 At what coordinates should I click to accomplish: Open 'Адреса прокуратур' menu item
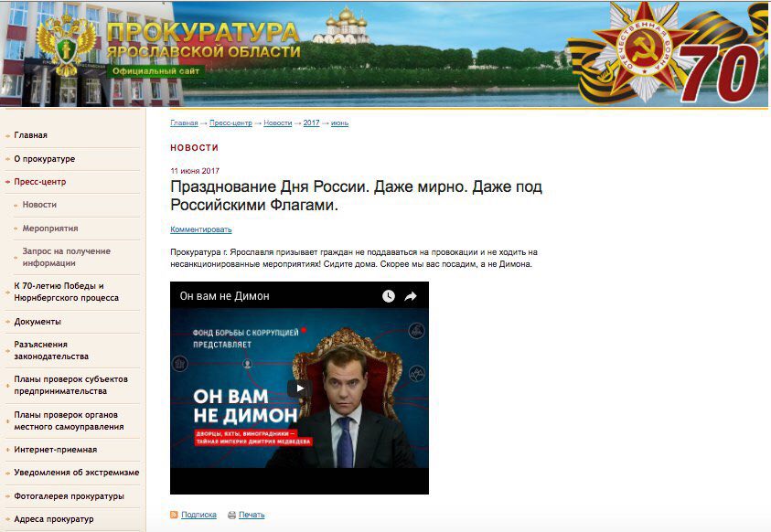point(54,518)
